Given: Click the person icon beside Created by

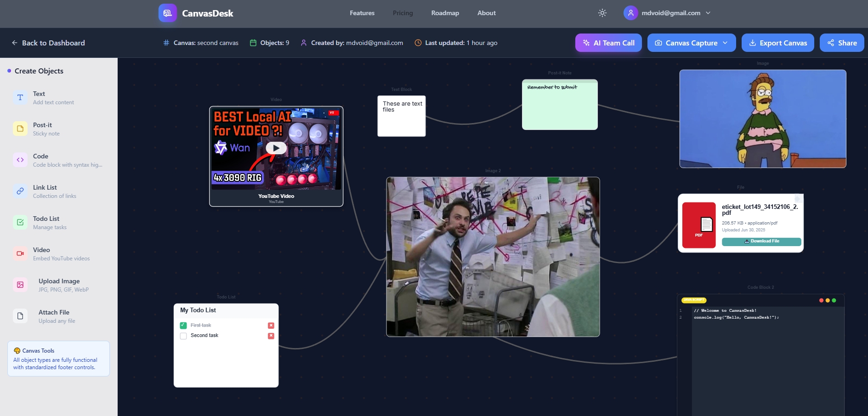Looking at the screenshot, I should tap(304, 43).
